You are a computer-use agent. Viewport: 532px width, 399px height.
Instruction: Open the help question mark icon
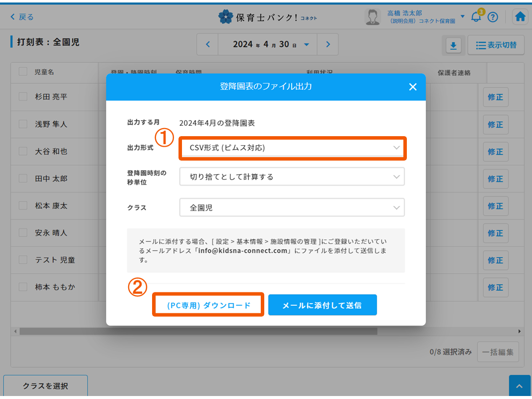click(x=493, y=17)
